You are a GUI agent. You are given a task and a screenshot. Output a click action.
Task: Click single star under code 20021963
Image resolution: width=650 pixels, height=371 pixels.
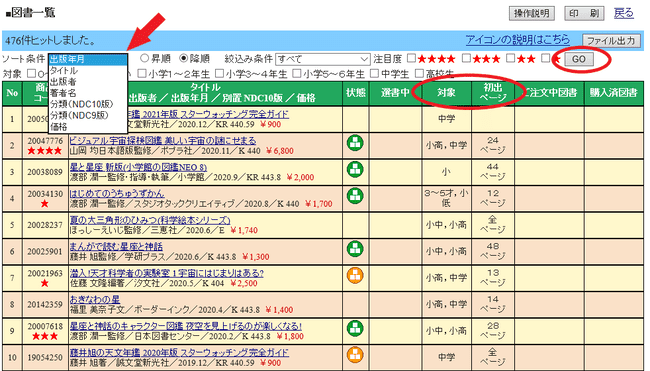45,283
